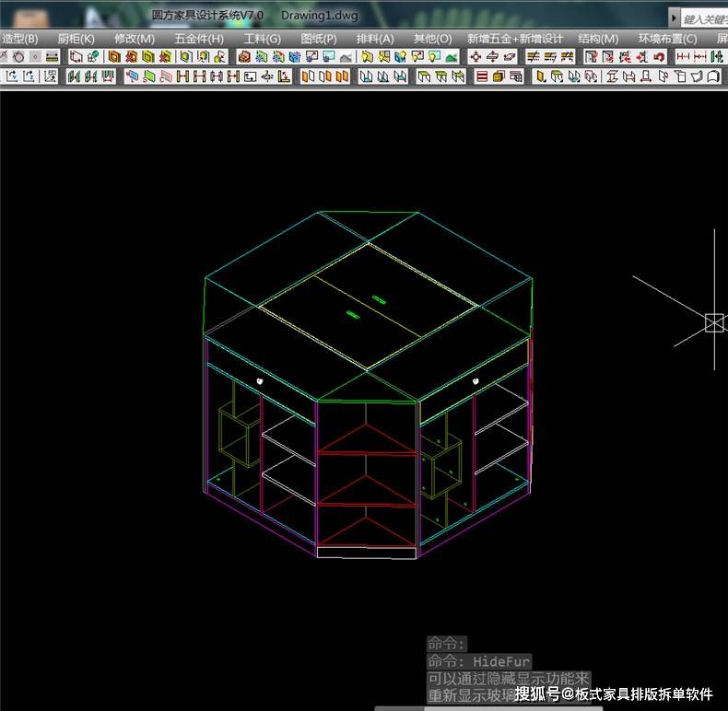Open the 厨柜(K) menu
The height and width of the screenshot is (711, 728).
[x=76, y=39]
